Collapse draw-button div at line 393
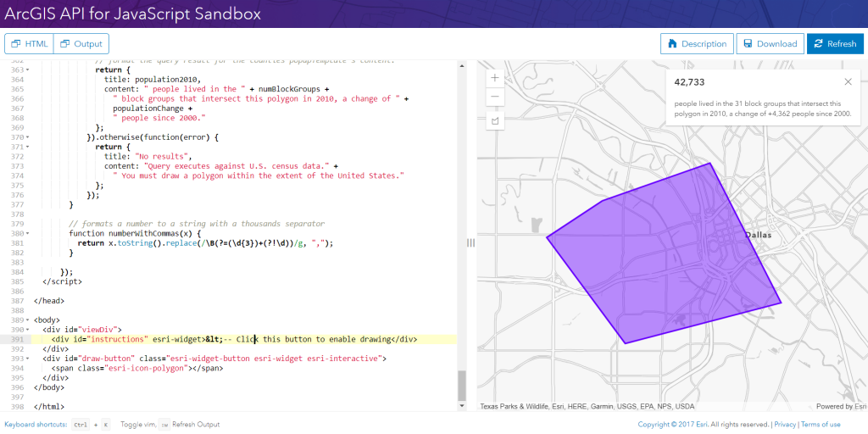 pos(28,359)
